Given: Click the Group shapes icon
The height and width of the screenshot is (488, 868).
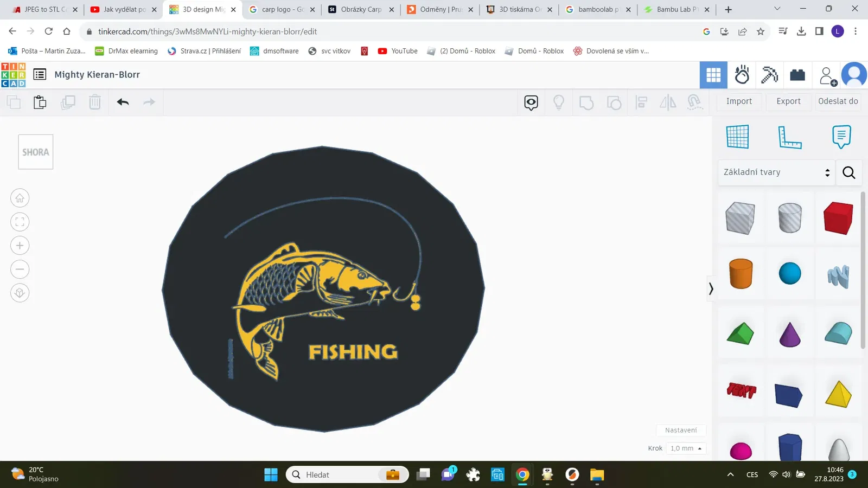Looking at the screenshot, I should (x=586, y=102).
